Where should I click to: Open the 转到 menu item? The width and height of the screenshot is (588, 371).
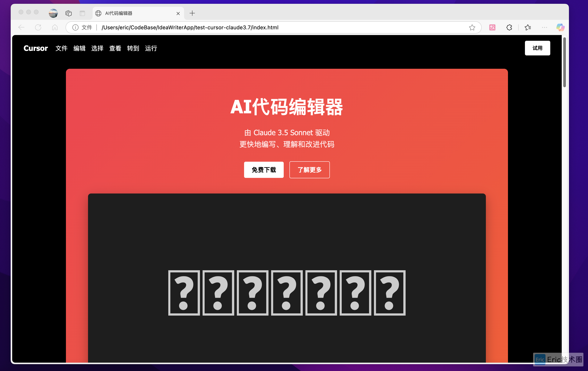pos(133,48)
